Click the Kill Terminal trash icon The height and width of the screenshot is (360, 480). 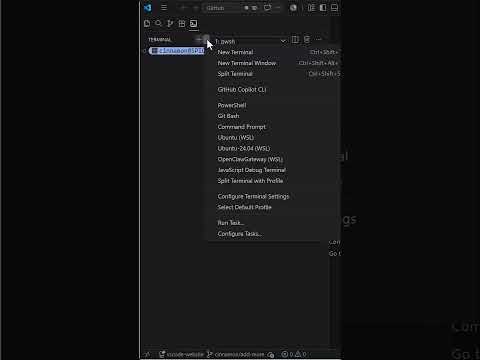(x=307, y=40)
